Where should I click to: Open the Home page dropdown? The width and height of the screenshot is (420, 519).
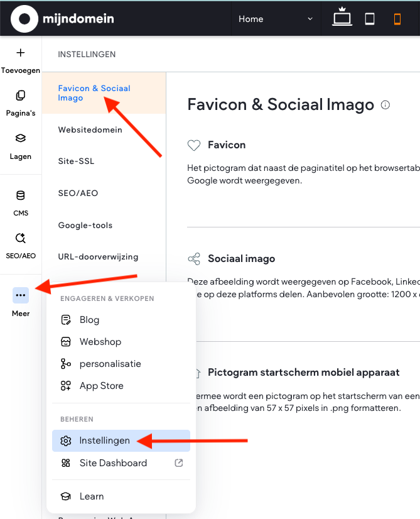[274, 19]
